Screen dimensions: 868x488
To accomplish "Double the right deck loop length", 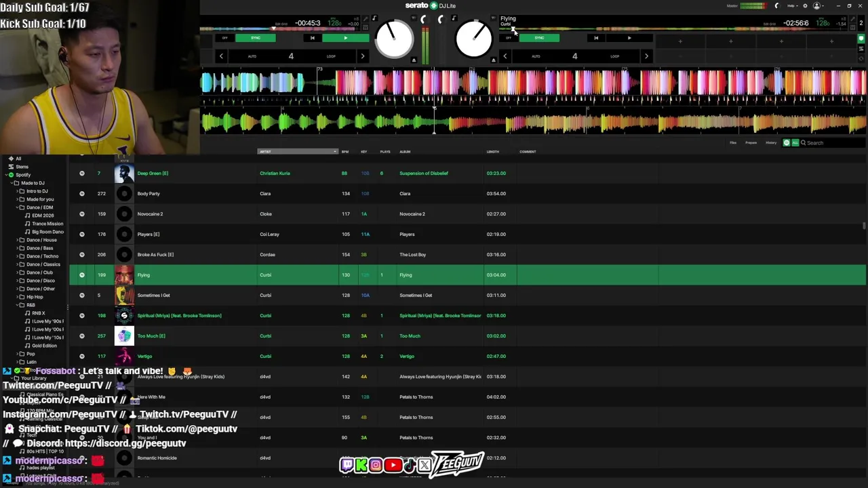I will tap(646, 56).
